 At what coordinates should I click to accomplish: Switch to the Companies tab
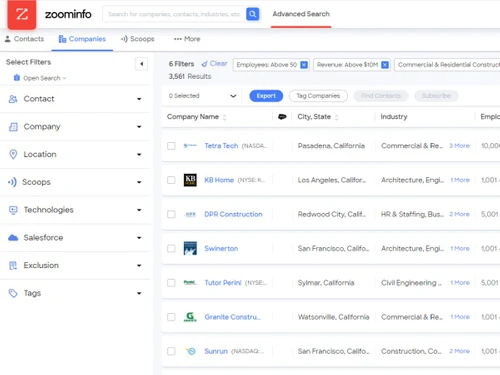coord(82,39)
